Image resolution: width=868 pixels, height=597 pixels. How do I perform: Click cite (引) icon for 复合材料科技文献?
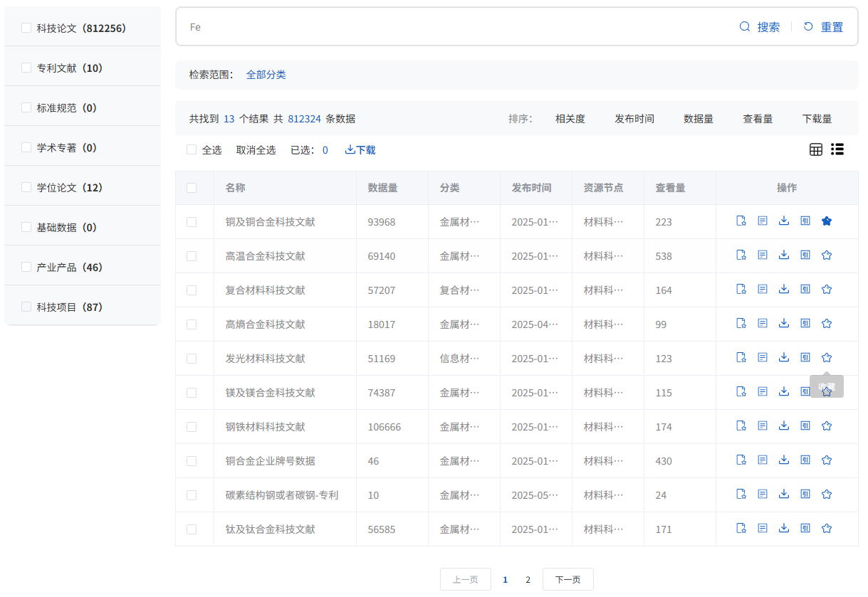pyautogui.click(x=805, y=290)
